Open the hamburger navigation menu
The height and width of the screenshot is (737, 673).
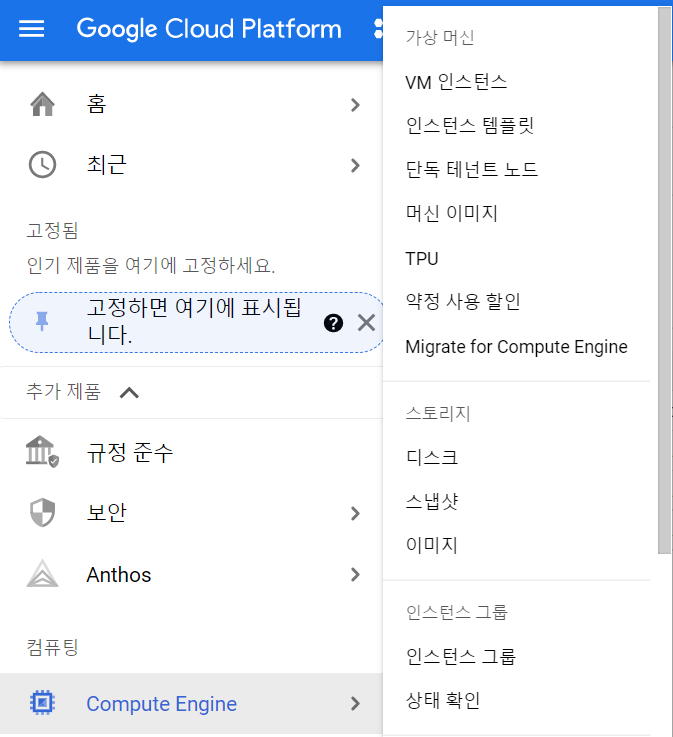click(x=31, y=29)
